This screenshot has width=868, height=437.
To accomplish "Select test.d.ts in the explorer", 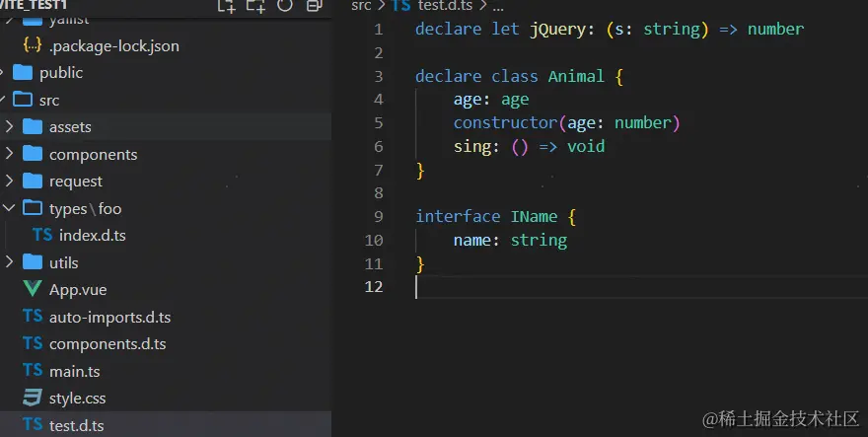I will [x=76, y=426].
